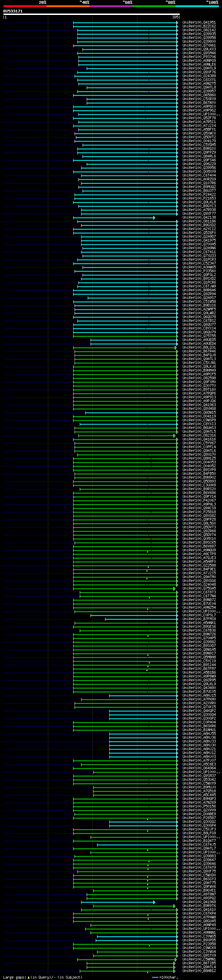Click the cyan alignment bar of UniRef100_Q4KQP2

[144, 711]
